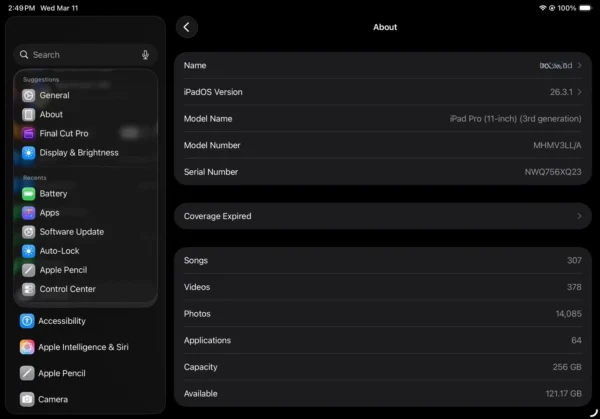Select Apple Intelligence & Siri sidebar item
Screen dimensions: 600x419
(83, 348)
